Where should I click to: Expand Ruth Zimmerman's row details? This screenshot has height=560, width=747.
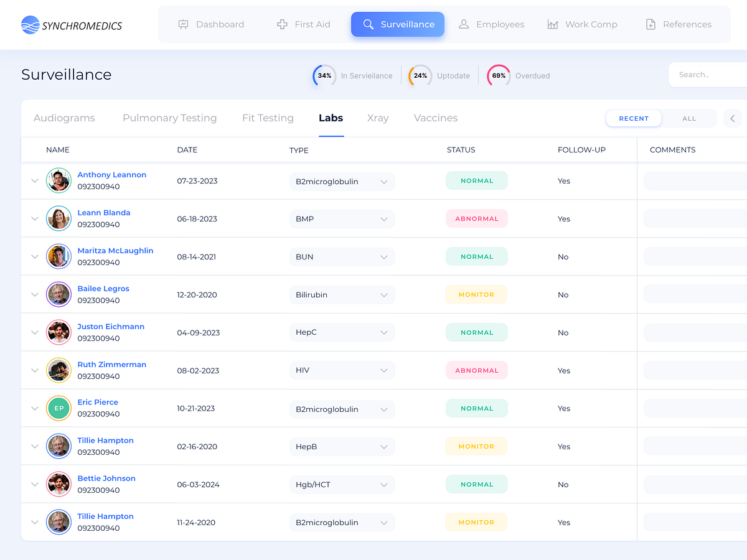point(35,370)
